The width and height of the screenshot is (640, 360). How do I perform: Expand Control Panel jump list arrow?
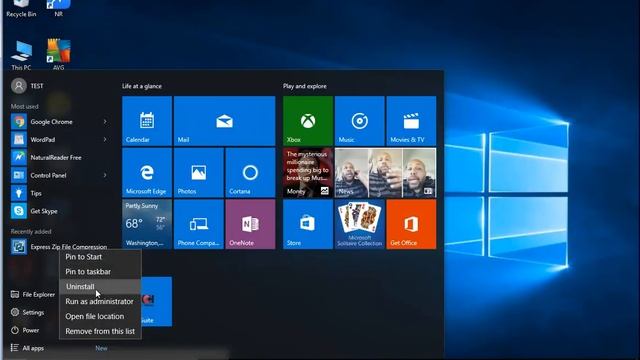click(x=105, y=176)
